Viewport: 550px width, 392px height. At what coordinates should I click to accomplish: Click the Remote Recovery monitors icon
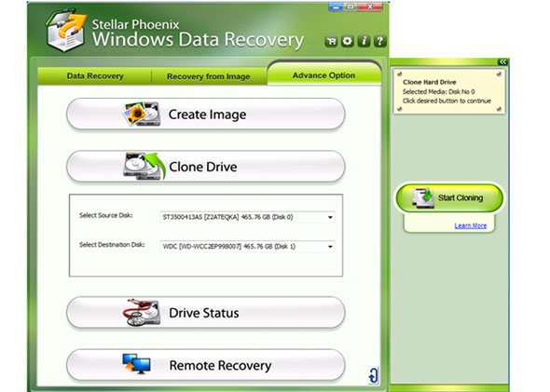click(136, 364)
